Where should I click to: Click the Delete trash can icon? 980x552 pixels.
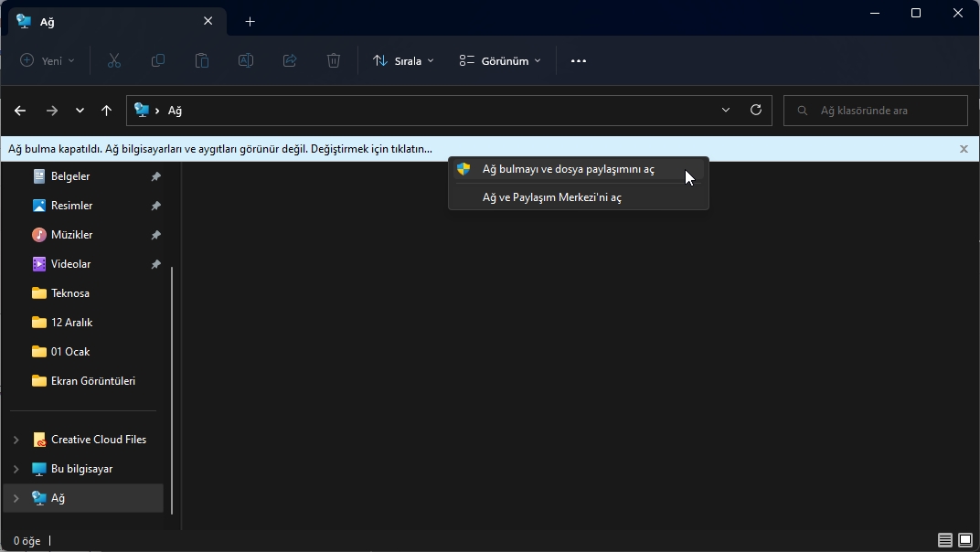[334, 60]
